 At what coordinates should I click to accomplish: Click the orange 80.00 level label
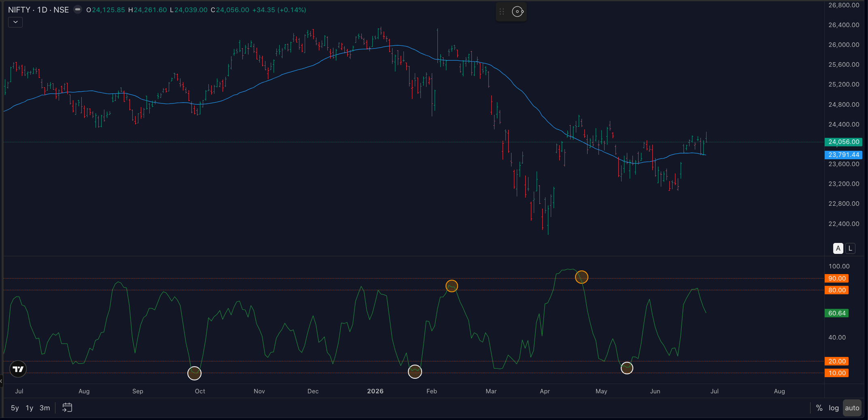[837, 290]
